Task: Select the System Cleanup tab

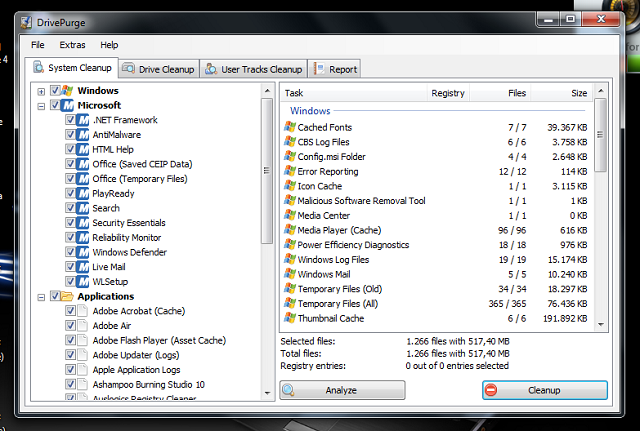Action: click(72, 67)
